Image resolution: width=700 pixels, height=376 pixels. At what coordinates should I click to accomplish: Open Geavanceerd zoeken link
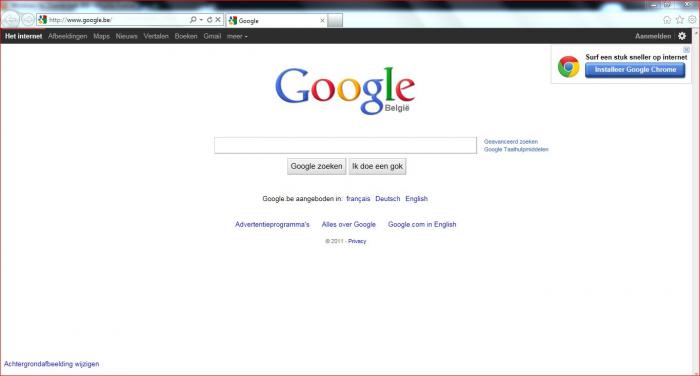coord(511,142)
